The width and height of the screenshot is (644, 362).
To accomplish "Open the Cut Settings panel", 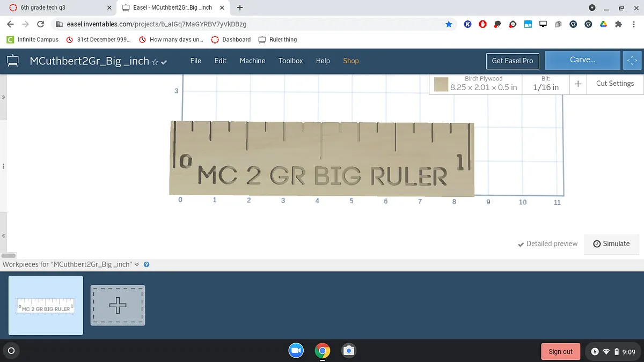I will (x=614, y=84).
